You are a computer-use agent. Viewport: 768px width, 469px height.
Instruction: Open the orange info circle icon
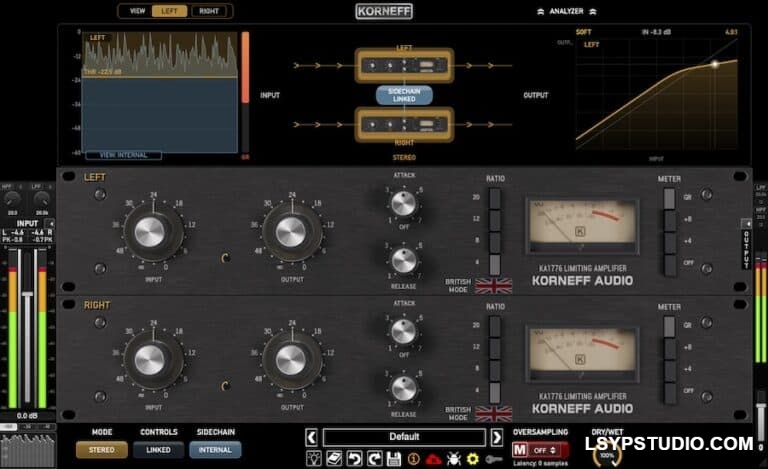point(414,459)
